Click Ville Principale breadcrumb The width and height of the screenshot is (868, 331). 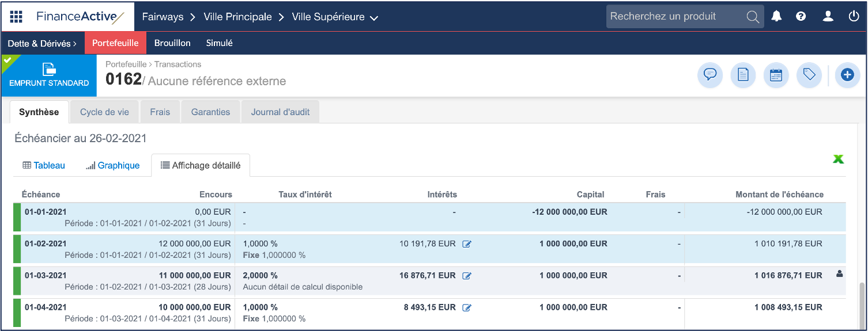(x=237, y=17)
